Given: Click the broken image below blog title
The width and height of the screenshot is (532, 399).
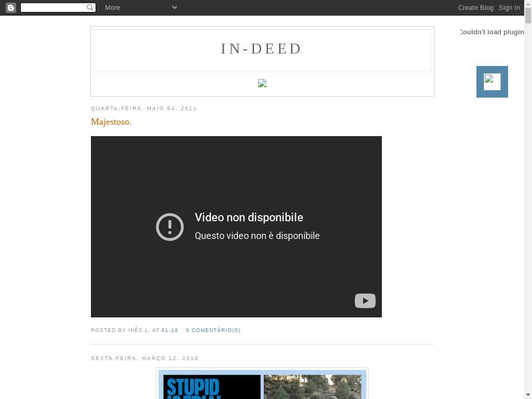Looking at the screenshot, I should tap(262, 83).
